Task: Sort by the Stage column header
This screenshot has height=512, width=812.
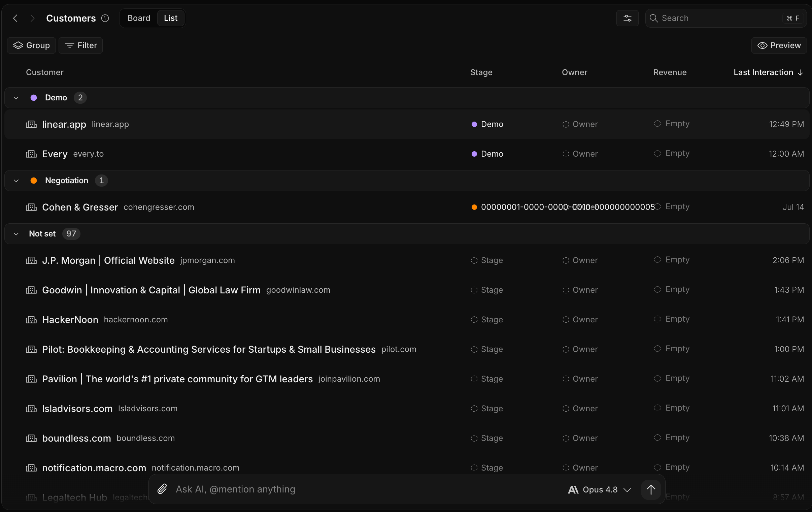Action: pos(481,72)
